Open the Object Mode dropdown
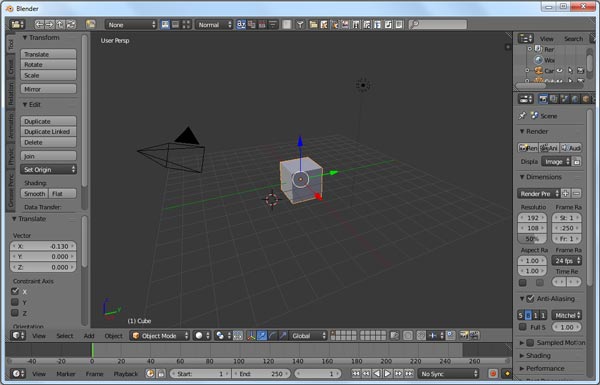 (160, 336)
